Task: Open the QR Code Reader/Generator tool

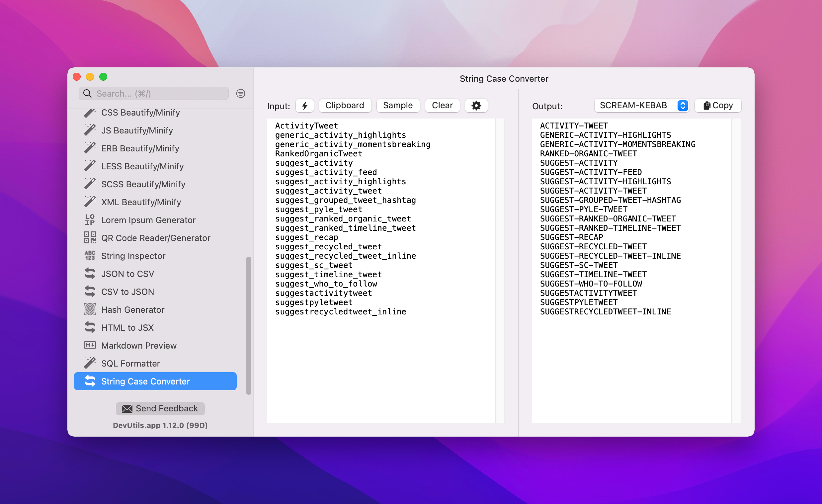Action: (x=155, y=238)
